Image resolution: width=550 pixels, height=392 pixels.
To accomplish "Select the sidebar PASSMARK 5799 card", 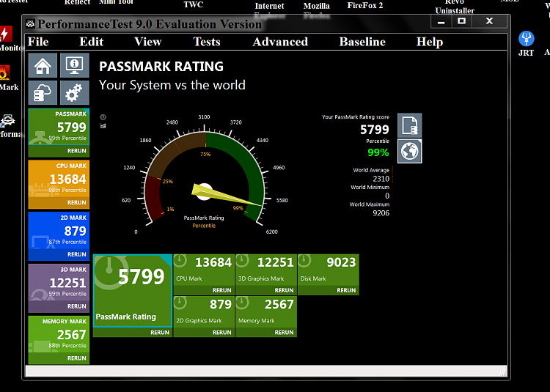I will (x=59, y=127).
